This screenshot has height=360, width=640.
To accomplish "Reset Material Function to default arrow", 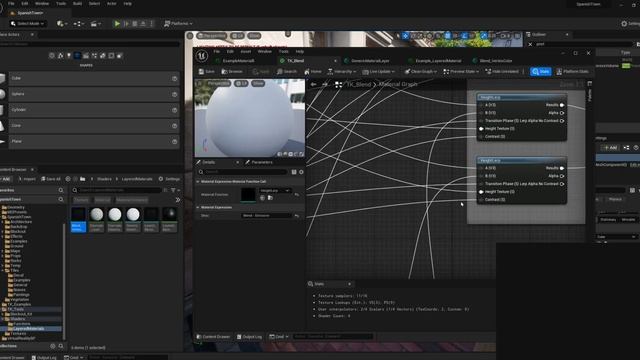I will click(297, 195).
